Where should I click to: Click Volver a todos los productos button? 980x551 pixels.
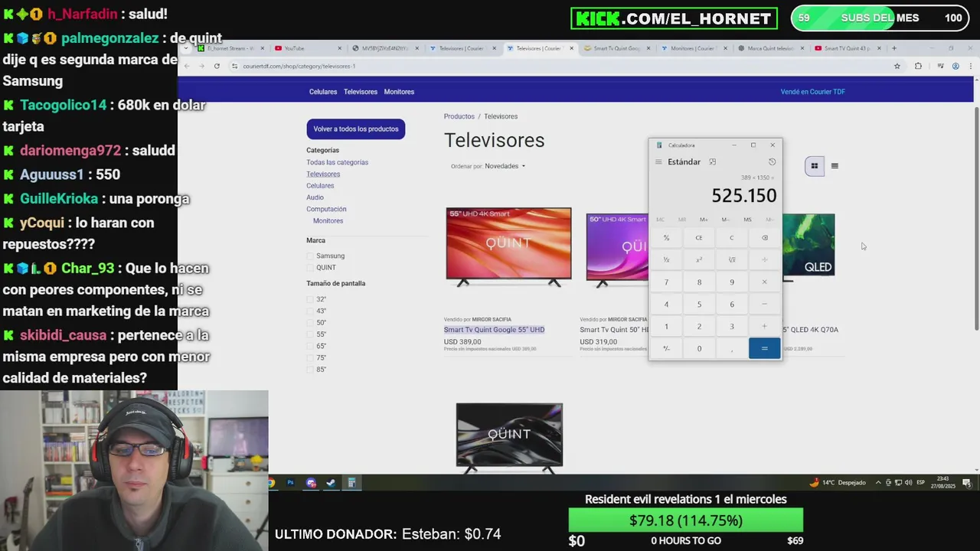pyautogui.click(x=356, y=129)
